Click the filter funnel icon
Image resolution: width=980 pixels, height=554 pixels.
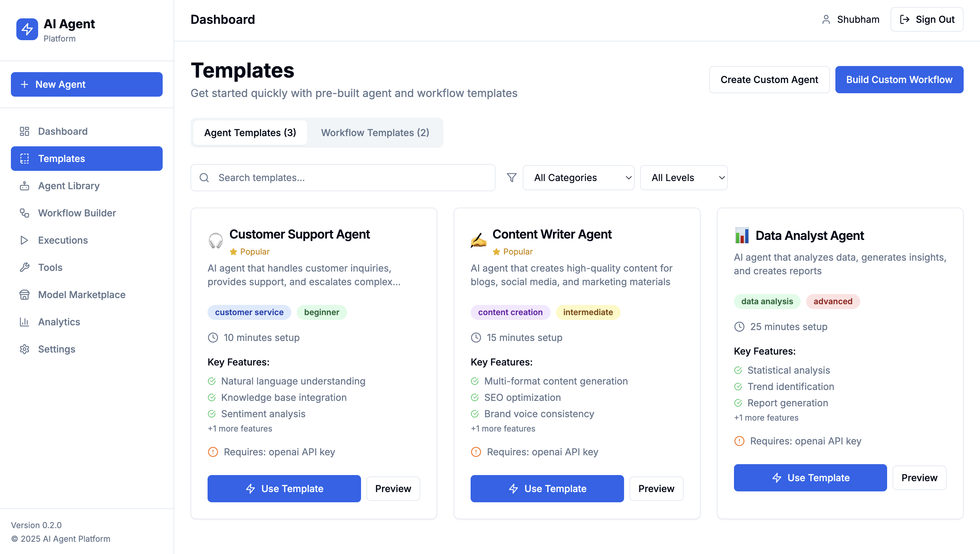point(512,178)
